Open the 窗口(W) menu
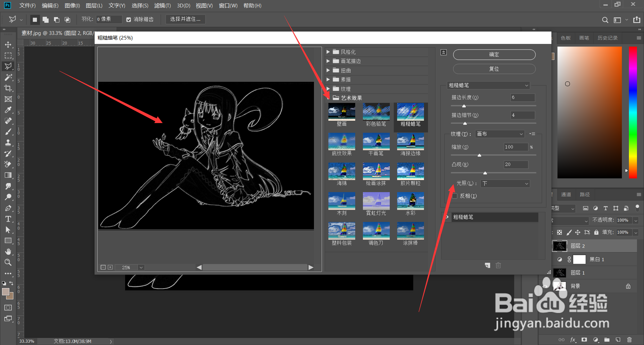The width and height of the screenshot is (644, 345). [228, 6]
